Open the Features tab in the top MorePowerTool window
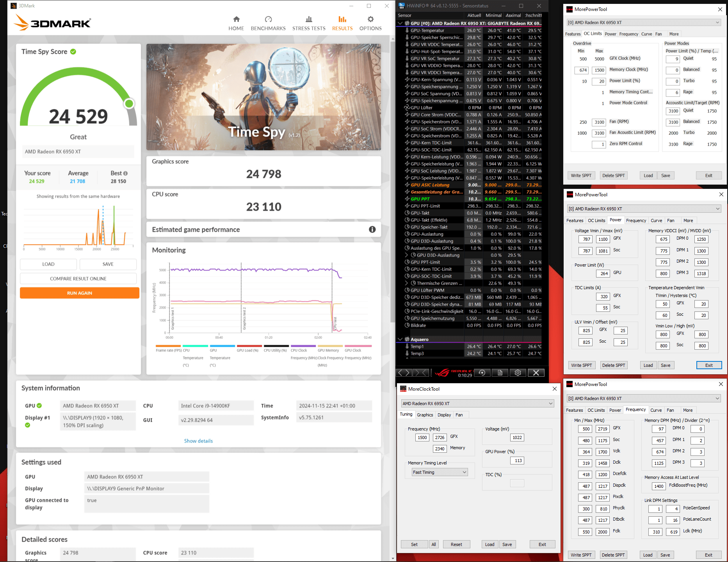728x562 pixels. tap(573, 34)
